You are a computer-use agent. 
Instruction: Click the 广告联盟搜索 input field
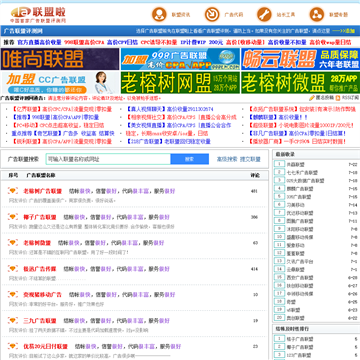pos(108,159)
